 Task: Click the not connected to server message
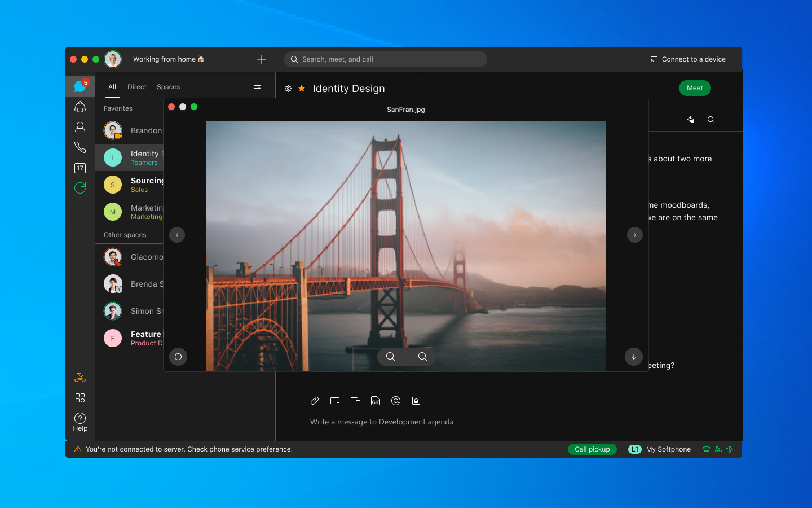[x=189, y=449]
